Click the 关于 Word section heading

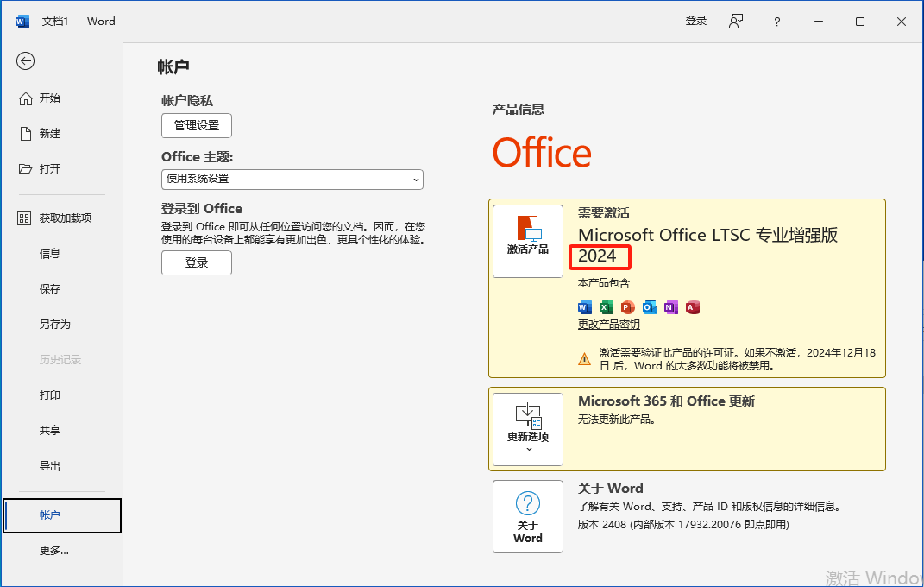coord(611,488)
